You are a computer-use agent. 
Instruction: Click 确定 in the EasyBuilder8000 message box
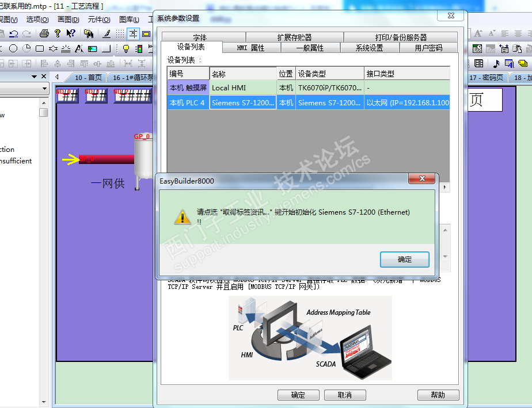404,260
